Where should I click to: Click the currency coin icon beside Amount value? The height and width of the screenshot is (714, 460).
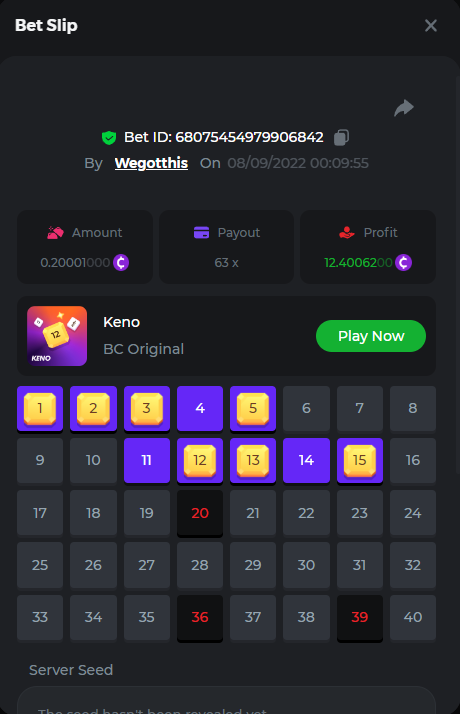[121, 262]
